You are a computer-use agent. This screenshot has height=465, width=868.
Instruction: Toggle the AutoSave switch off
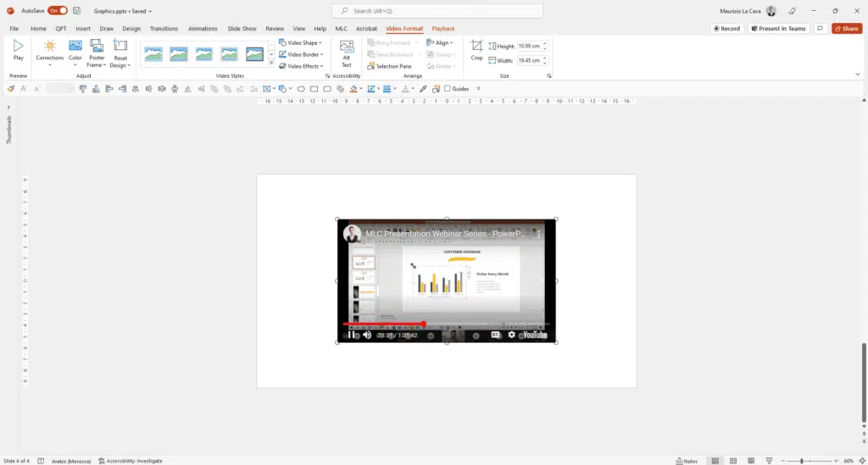(58, 11)
